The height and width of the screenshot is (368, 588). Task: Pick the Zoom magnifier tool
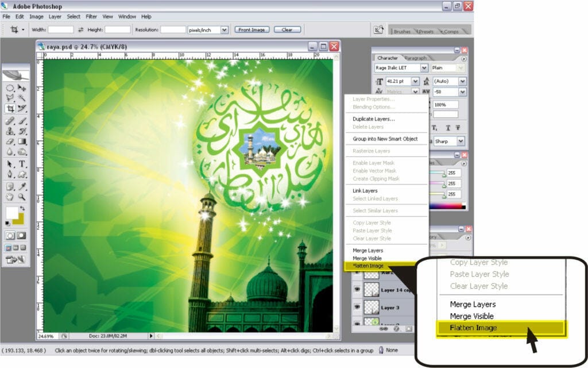coord(22,197)
